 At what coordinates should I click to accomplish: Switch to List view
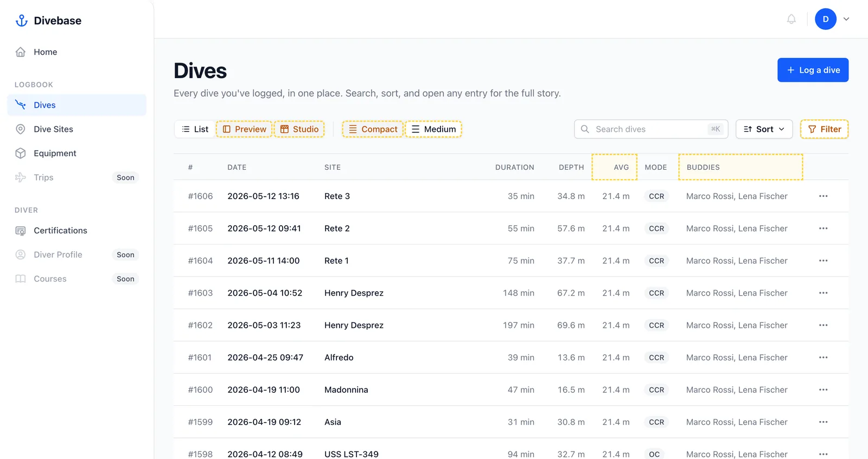[195, 129]
